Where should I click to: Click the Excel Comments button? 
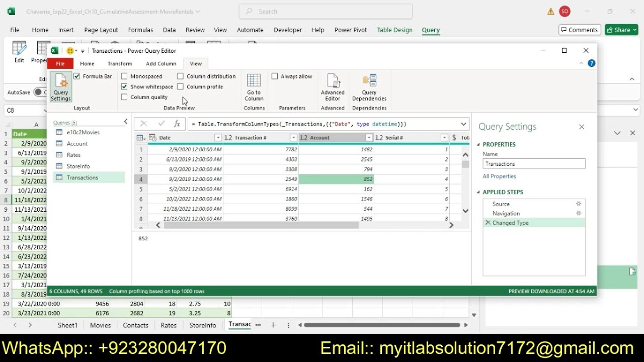580,30
